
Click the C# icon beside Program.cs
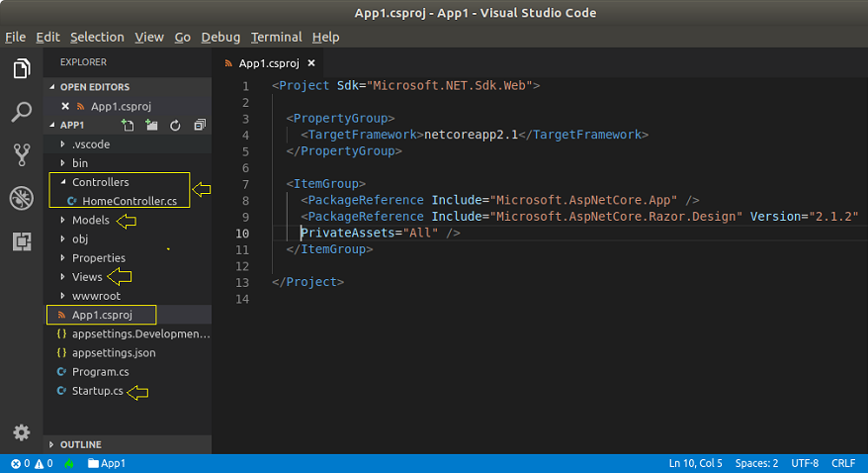(61, 372)
